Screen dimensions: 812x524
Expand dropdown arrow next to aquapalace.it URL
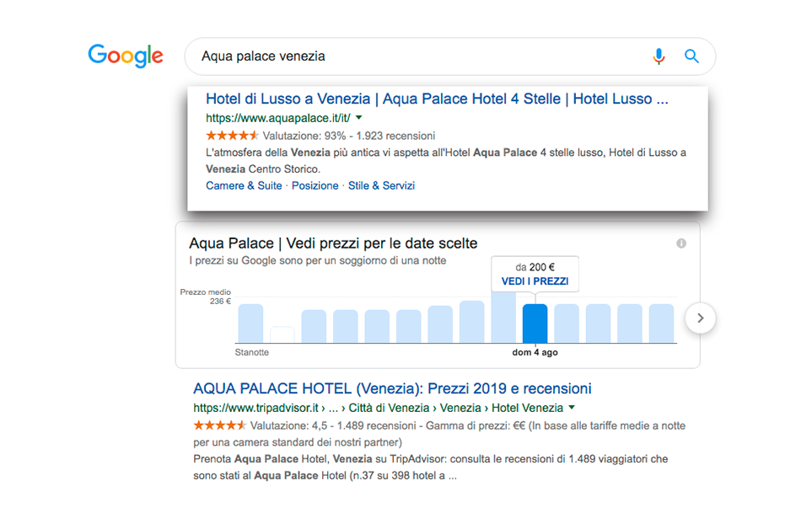click(359, 117)
